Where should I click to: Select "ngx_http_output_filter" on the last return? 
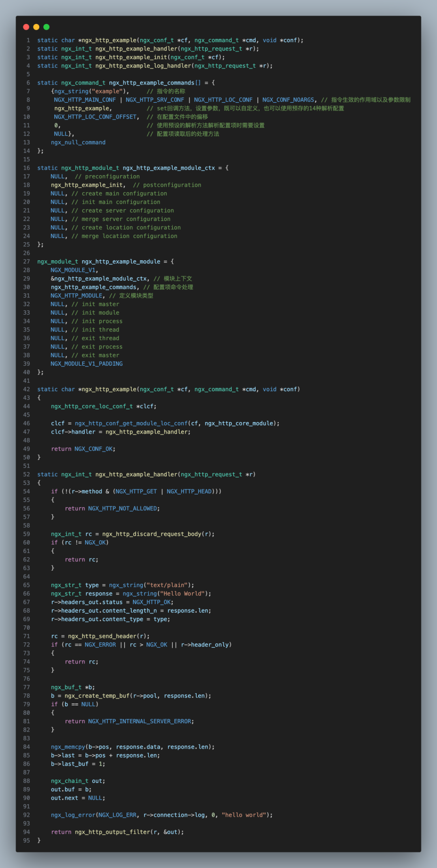coord(112,832)
